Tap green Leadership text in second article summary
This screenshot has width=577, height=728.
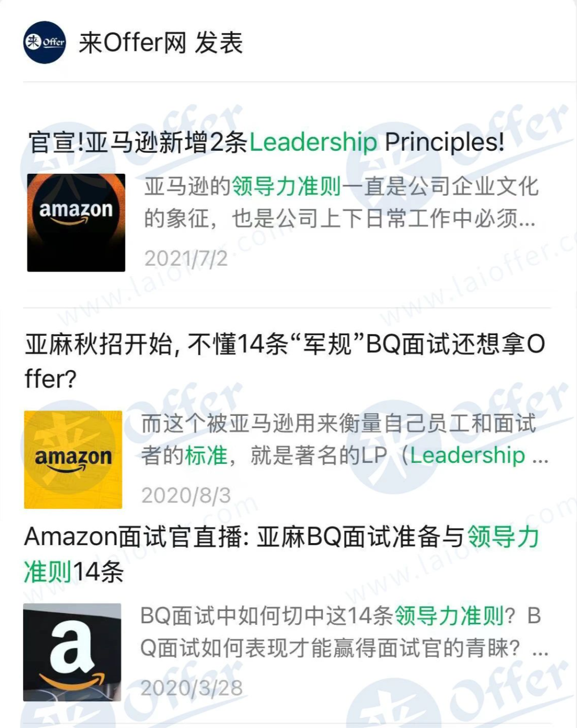(467, 455)
